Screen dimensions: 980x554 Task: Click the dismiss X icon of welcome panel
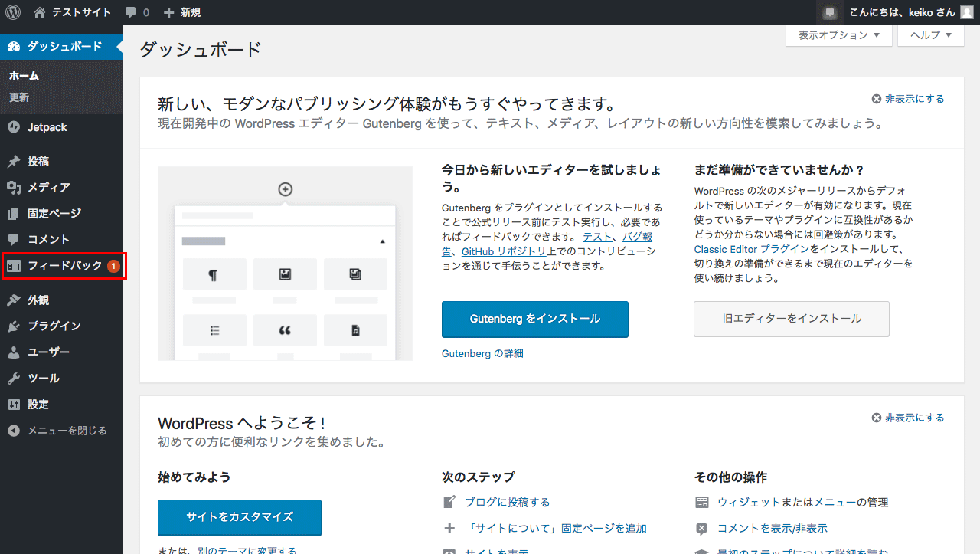877,418
